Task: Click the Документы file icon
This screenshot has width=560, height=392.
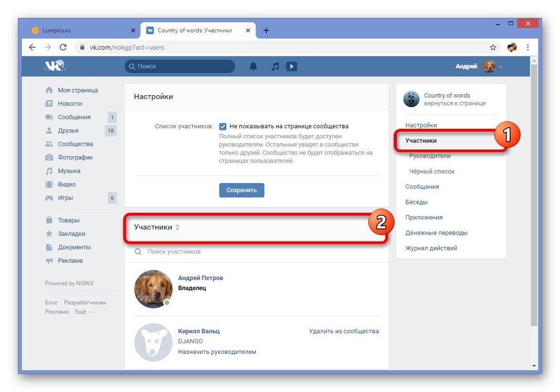Action: tap(49, 247)
